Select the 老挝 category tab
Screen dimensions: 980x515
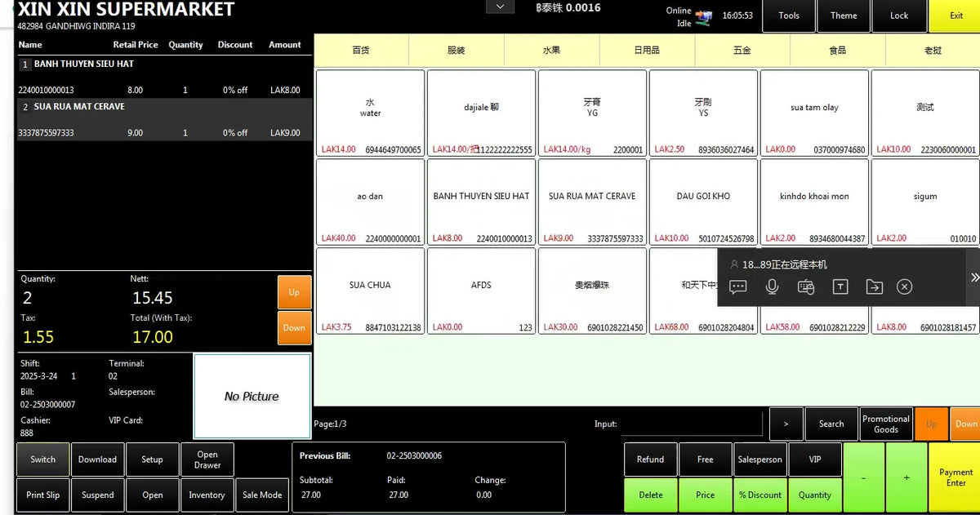tap(933, 51)
